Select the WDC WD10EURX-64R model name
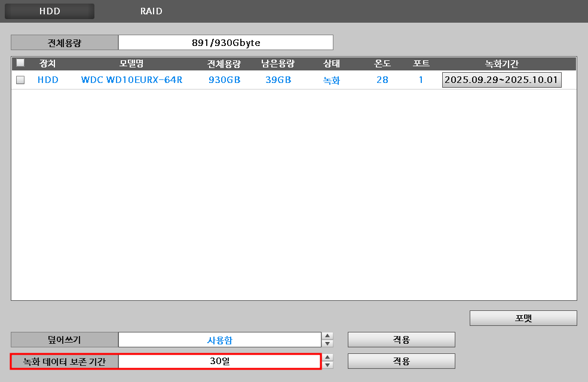Screen dimensions: 588x382 pos(131,80)
